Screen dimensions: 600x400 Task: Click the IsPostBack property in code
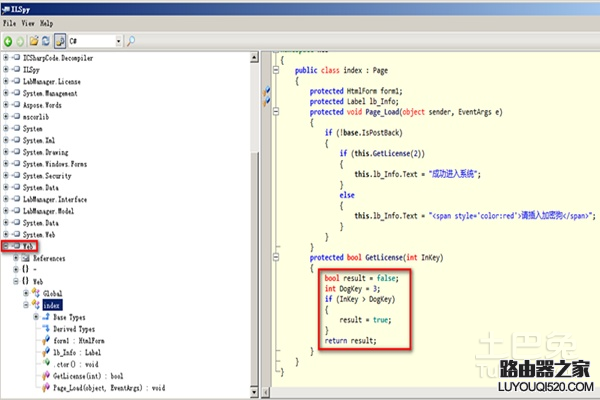380,133
